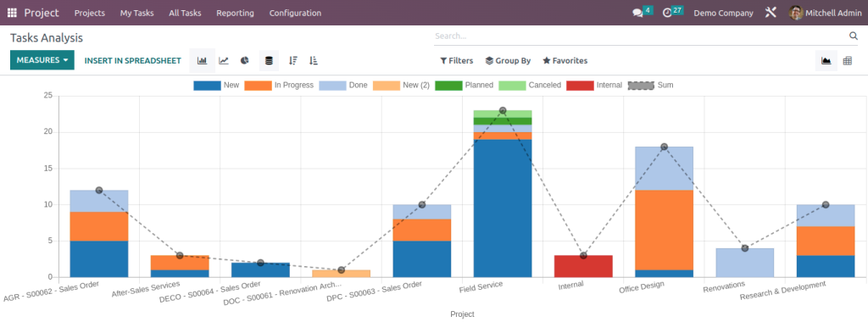Open the Favorites menu
The image size is (868, 322).
[x=565, y=60]
